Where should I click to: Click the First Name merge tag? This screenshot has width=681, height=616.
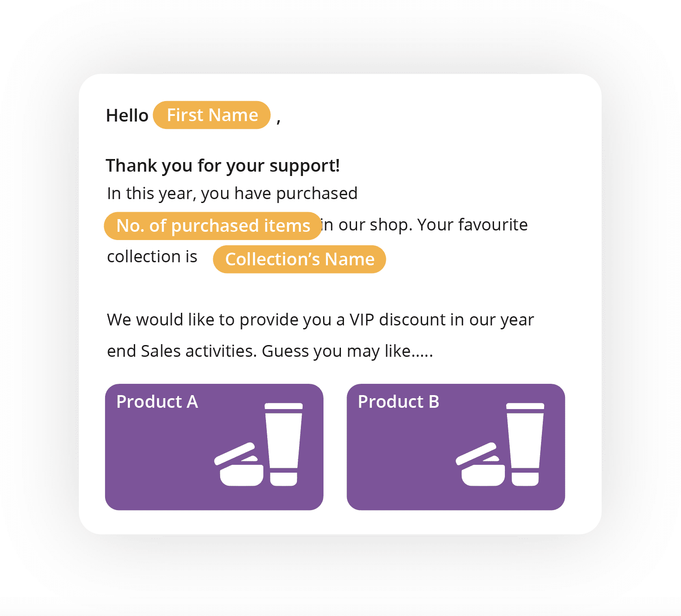click(212, 115)
